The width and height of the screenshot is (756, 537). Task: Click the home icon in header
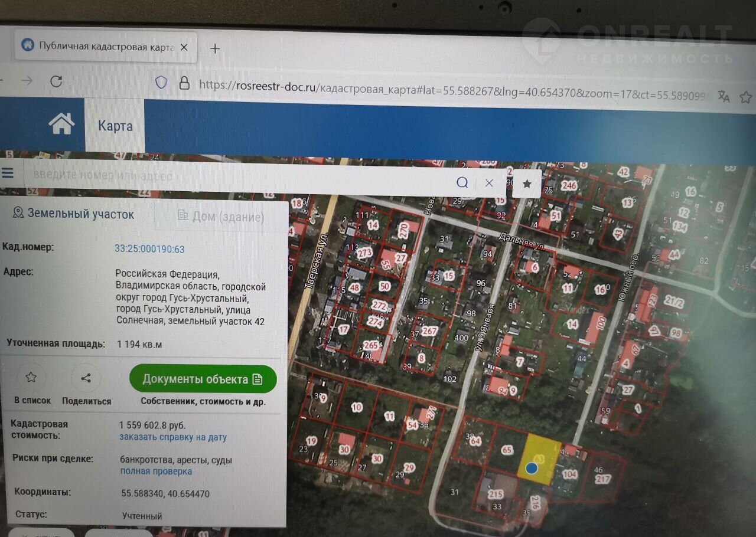coord(61,124)
